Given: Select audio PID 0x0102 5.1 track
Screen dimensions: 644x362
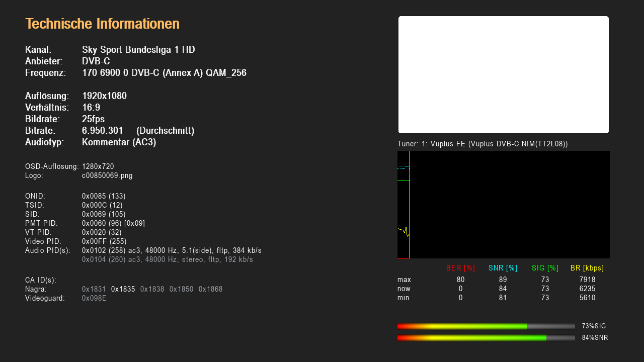Looking at the screenshot, I should 172,250.
